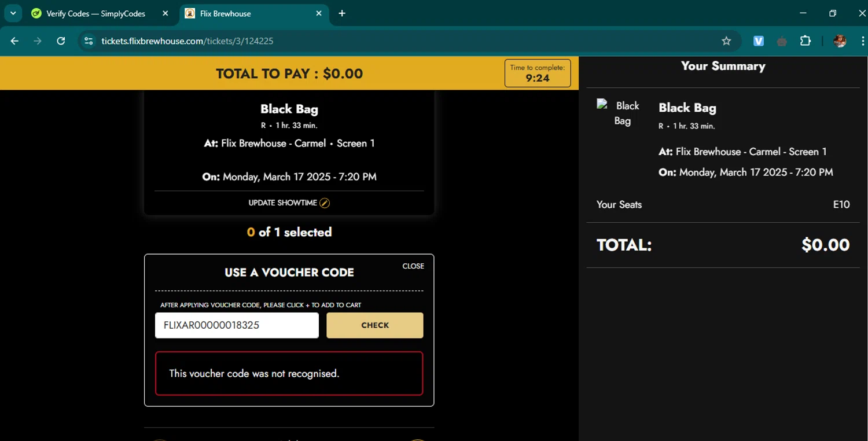Click the browser back arrow
Screen dimensions: 868x441
[15, 41]
